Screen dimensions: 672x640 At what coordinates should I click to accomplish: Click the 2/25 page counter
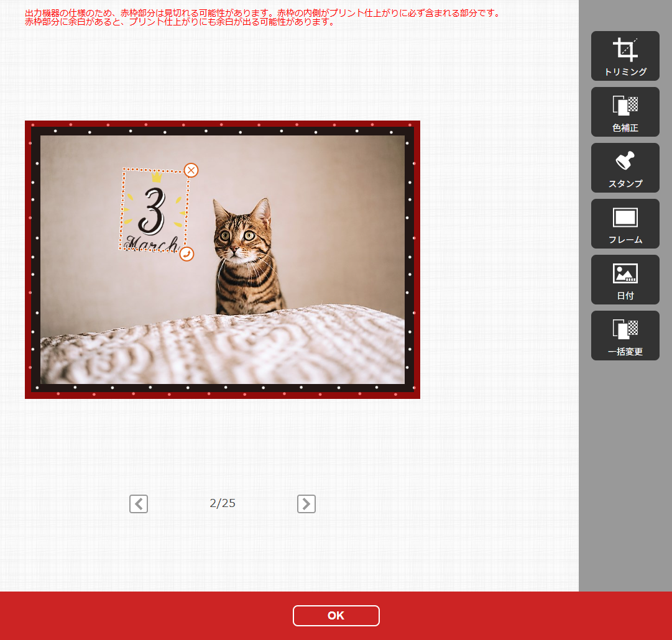(x=223, y=504)
